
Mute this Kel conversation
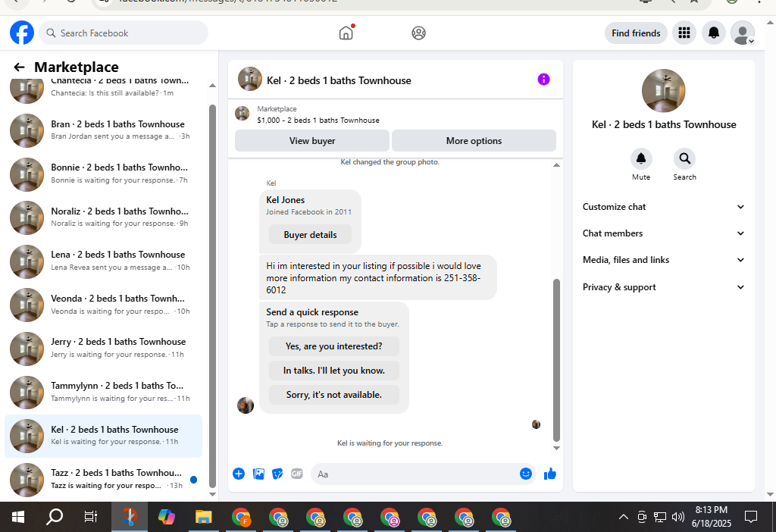point(641,158)
